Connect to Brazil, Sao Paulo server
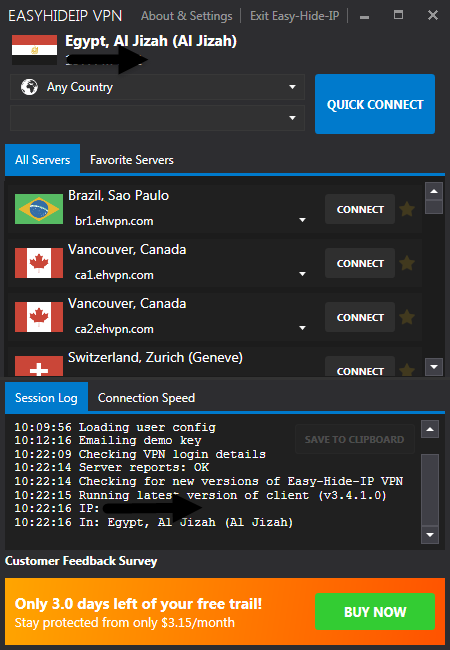This screenshot has height=650, width=450. [x=360, y=209]
